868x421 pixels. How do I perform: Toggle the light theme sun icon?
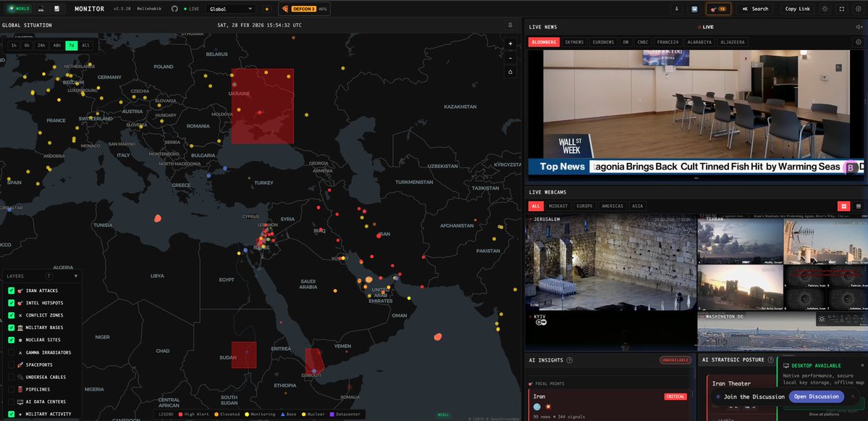tap(825, 9)
